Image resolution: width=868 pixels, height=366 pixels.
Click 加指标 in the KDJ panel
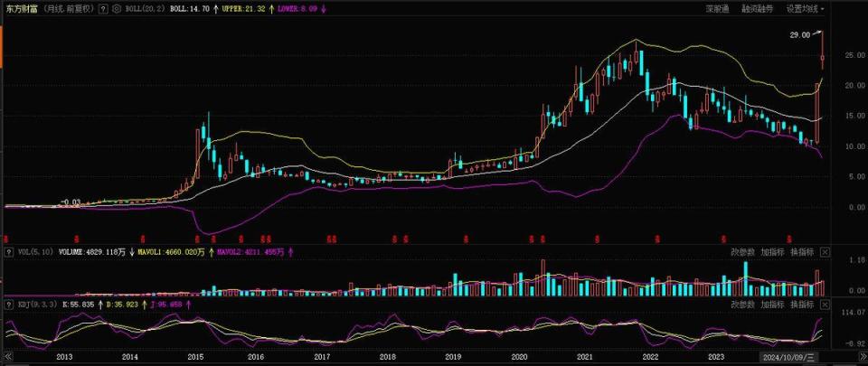tap(772, 305)
